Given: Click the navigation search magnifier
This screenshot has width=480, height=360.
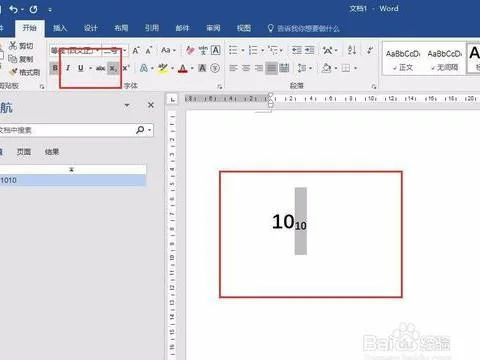Looking at the screenshot, I should click(x=140, y=130).
